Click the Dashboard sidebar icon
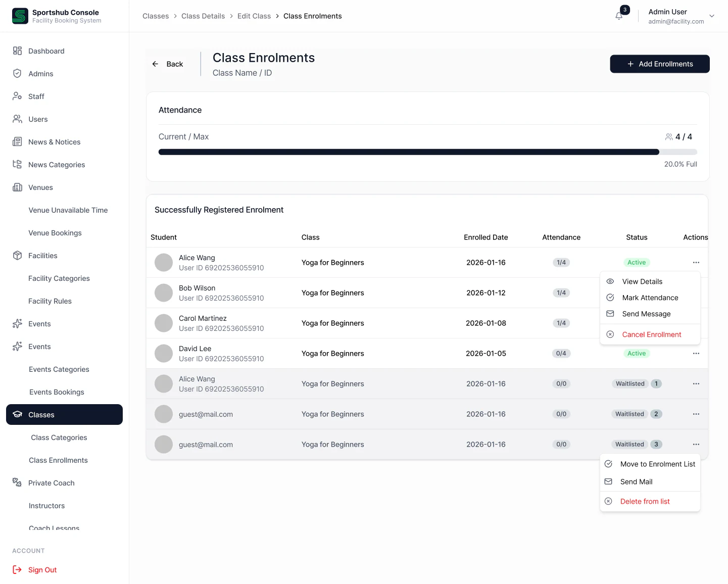This screenshot has width=728, height=584. tap(17, 51)
